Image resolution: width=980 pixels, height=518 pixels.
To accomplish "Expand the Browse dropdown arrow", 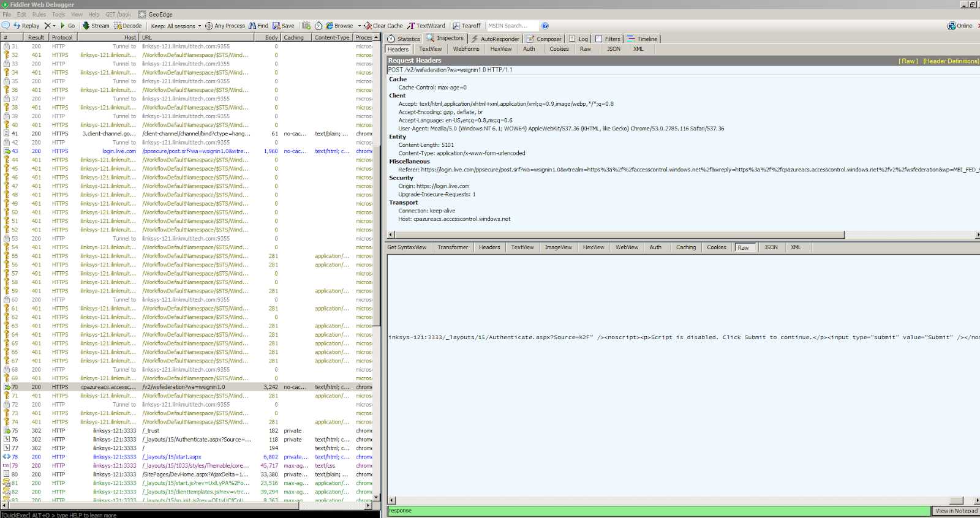I will pyautogui.click(x=360, y=26).
